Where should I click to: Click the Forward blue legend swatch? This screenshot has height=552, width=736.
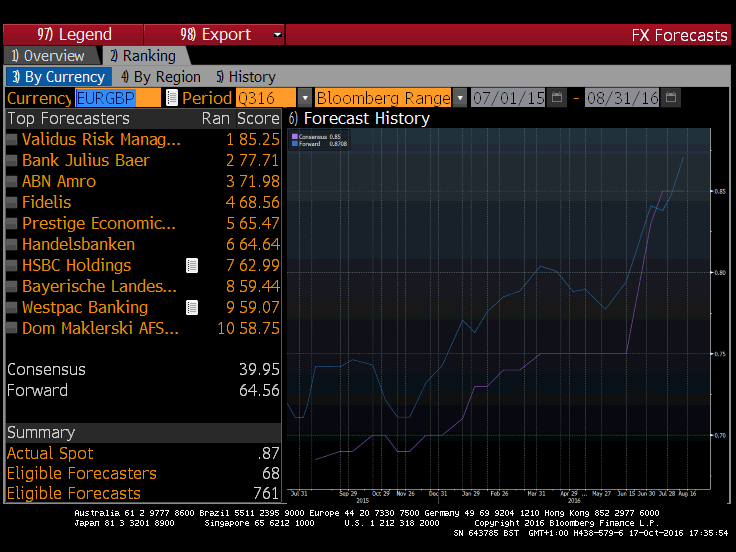click(295, 144)
